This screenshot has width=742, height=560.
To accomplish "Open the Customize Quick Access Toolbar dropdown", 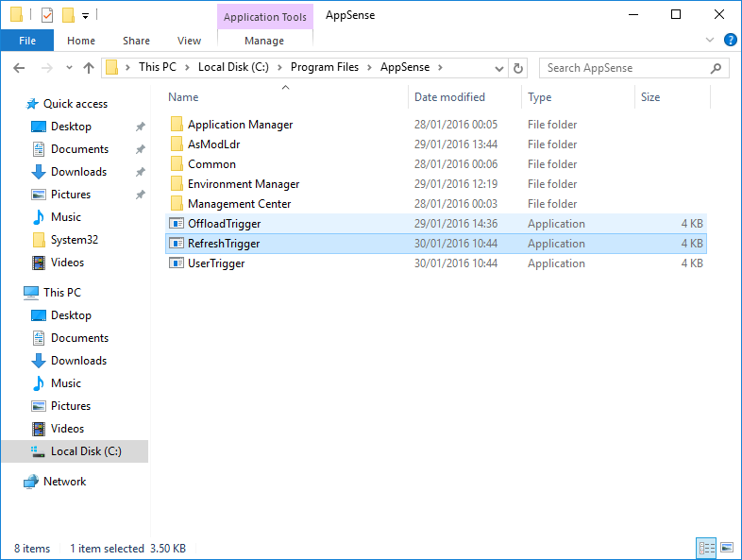I will pos(85,16).
